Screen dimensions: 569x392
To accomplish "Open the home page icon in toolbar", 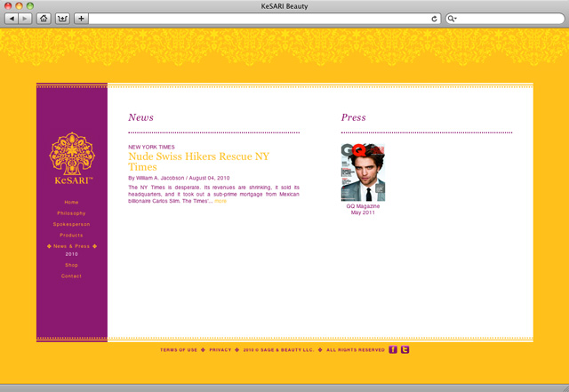I will coord(44,19).
